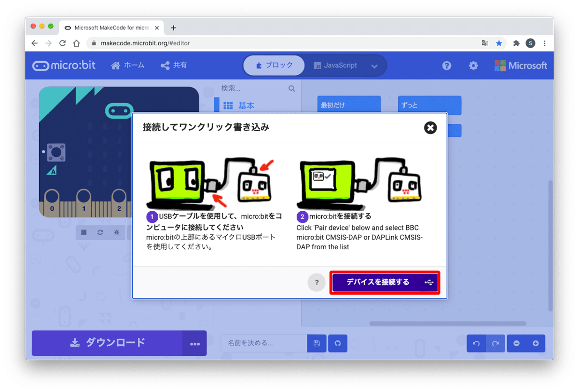
Task: Launch debug mode in the simulator
Action: (x=117, y=232)
